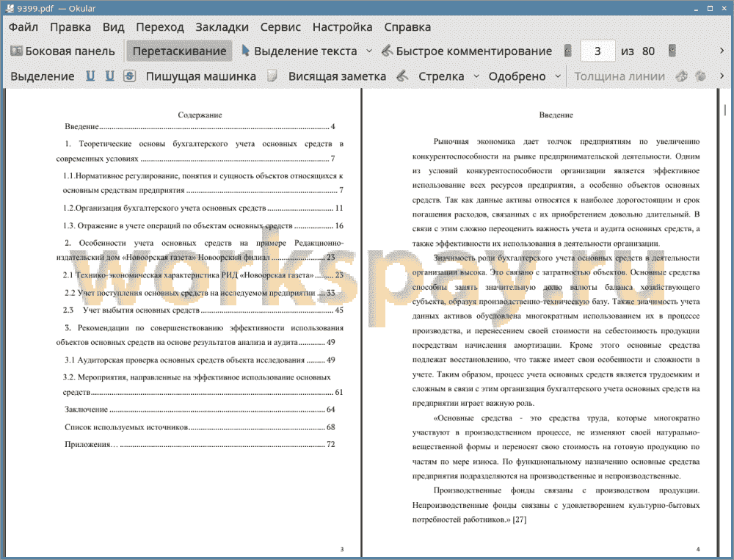Click the citation '[27]' ending the quote
Viewport: 734px width, 560px height.
(519, 519)
